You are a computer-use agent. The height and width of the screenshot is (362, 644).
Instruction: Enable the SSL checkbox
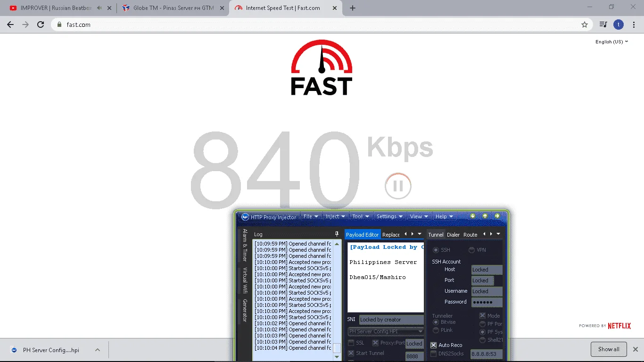point(351,343)
